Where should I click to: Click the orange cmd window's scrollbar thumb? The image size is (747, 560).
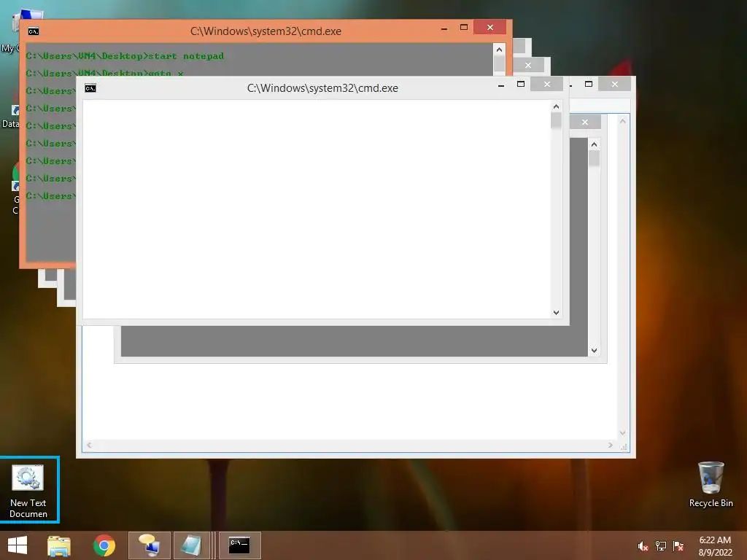[499, 64]
